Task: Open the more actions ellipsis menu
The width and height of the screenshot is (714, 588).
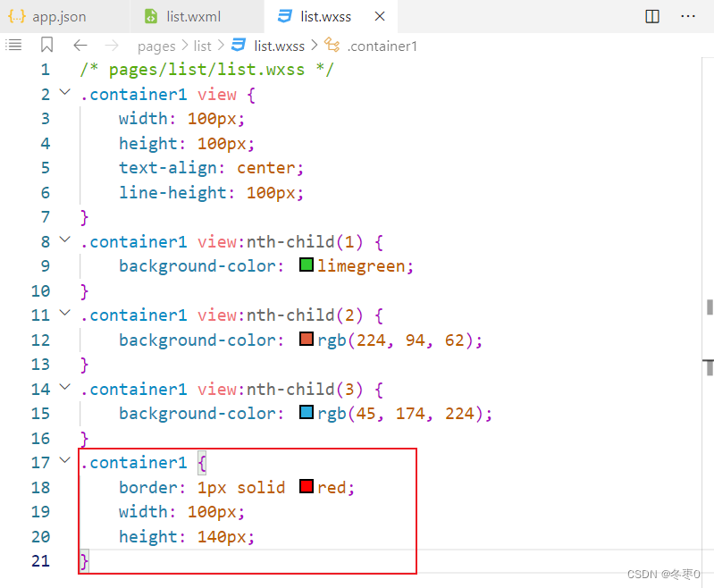Action: [688, 16]
